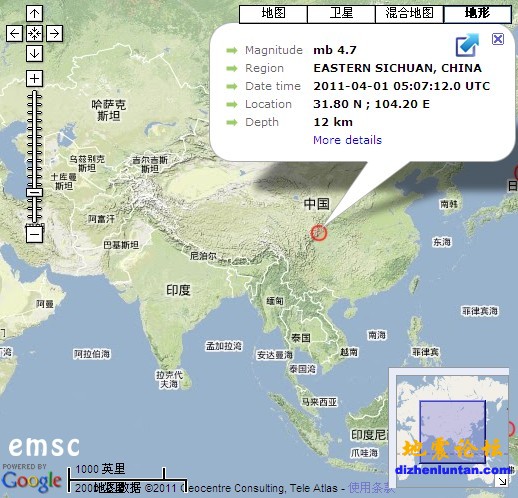
Task: Select the 混合地图 hybrid view
Action: coord(409,14)
